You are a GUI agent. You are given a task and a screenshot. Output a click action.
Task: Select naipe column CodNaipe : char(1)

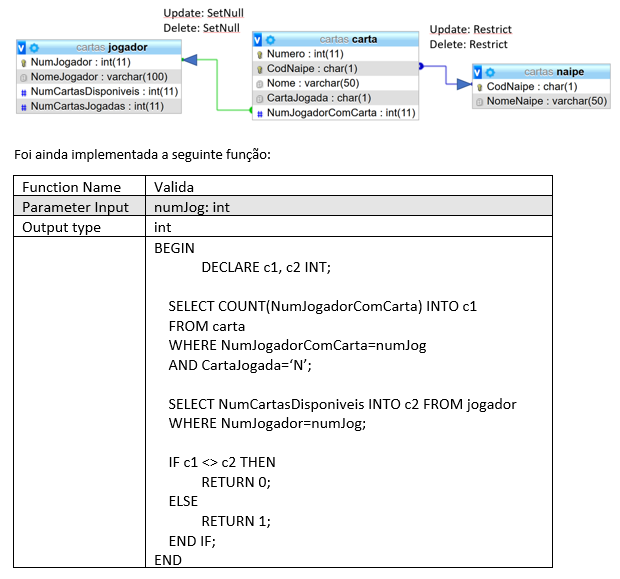pyautogui.click(x=541, y=87)
